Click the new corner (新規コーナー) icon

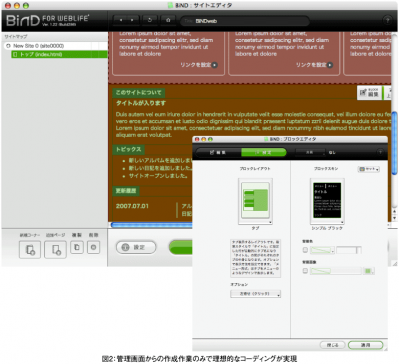click(30, 249)
